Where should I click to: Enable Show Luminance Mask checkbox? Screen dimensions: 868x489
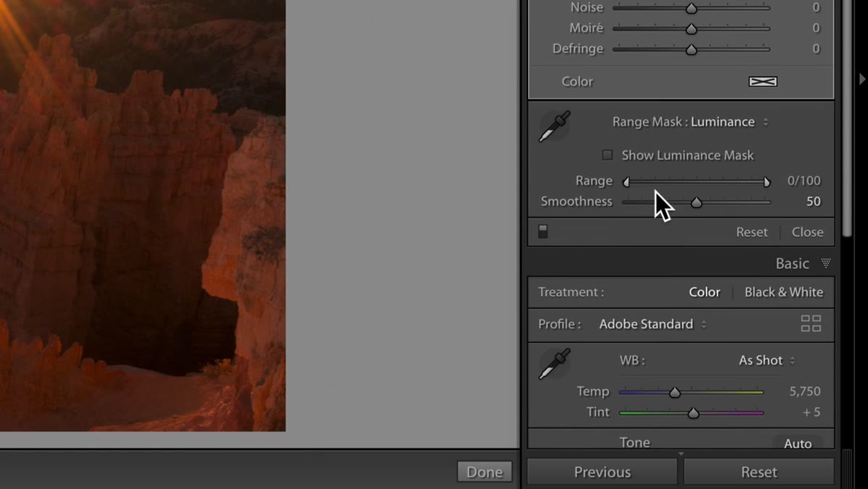coord(608,155)
